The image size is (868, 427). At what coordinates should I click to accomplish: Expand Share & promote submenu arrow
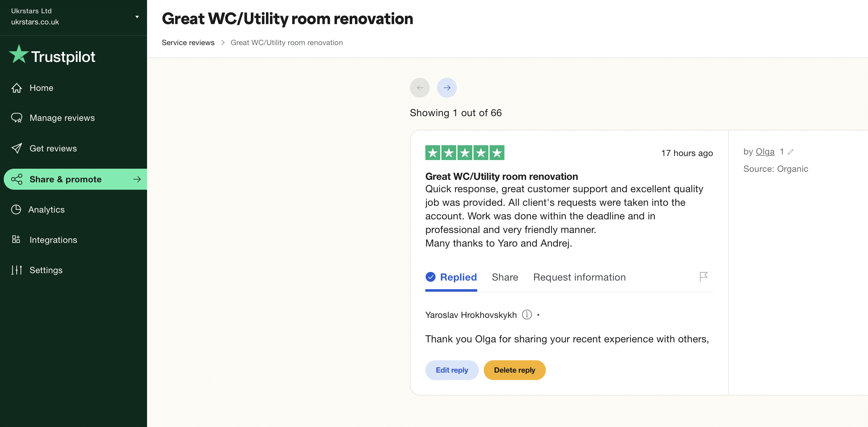(137, 179)
